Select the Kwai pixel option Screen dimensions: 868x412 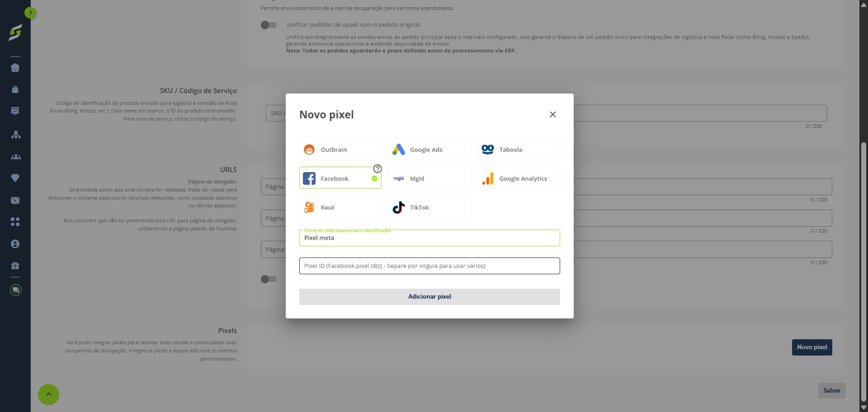click(x=340, y=207)
